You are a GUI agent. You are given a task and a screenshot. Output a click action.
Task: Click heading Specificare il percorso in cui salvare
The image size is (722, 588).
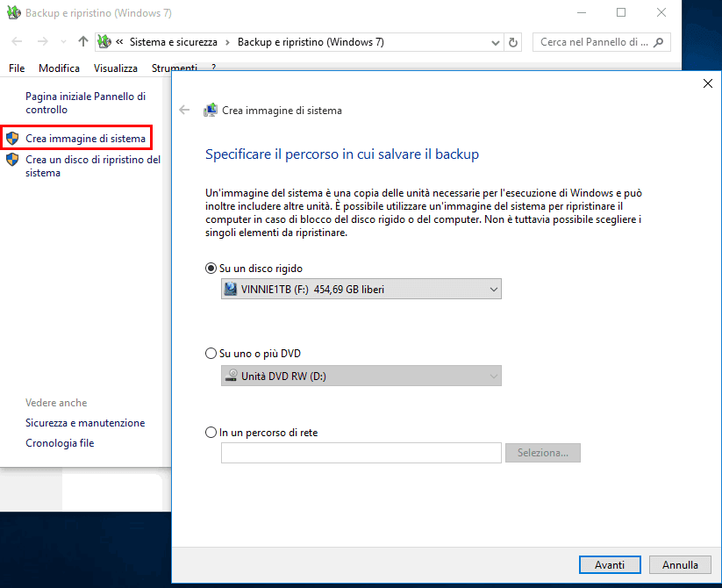click(x=342, y=154)
